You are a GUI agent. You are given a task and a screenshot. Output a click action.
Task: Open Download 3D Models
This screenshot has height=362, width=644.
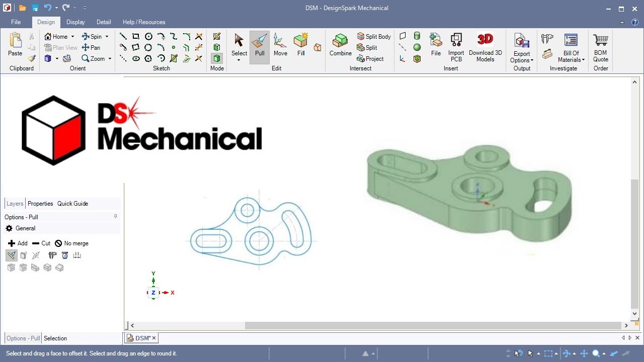pos(486,47)
